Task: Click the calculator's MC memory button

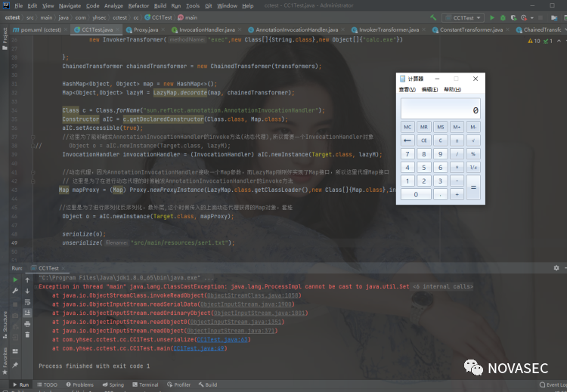Action: pos(407,127)
